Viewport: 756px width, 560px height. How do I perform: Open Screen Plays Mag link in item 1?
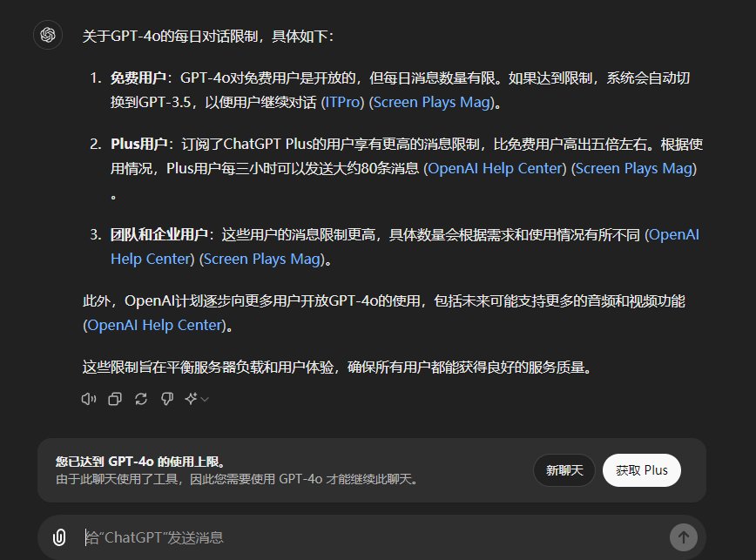(432, 102)
